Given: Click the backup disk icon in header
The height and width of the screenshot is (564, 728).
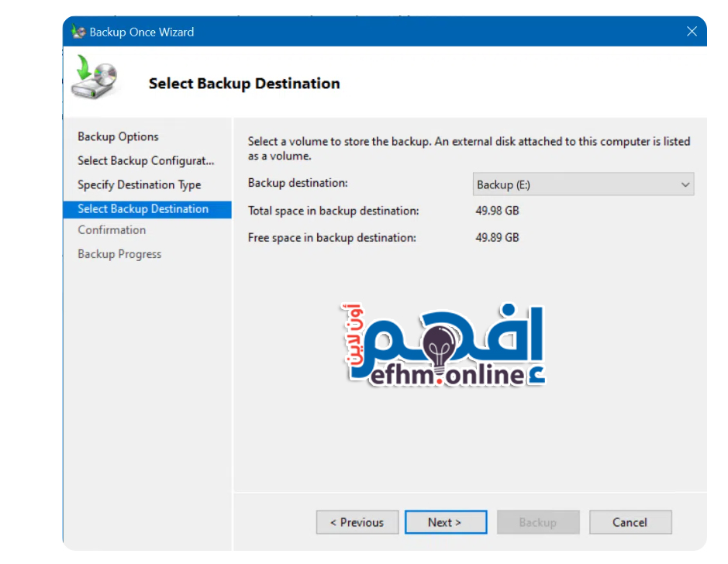Looking at the screenshot, I should [94, 78].
